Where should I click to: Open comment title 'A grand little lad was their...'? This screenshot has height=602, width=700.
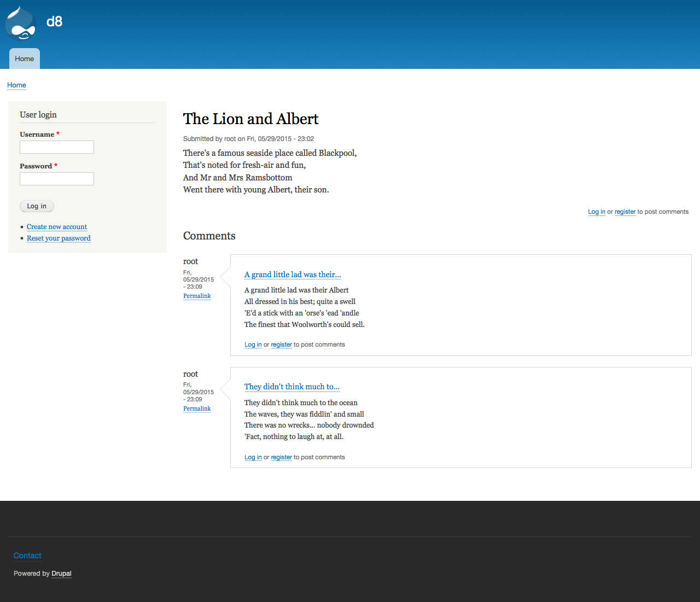coord(293,274)
